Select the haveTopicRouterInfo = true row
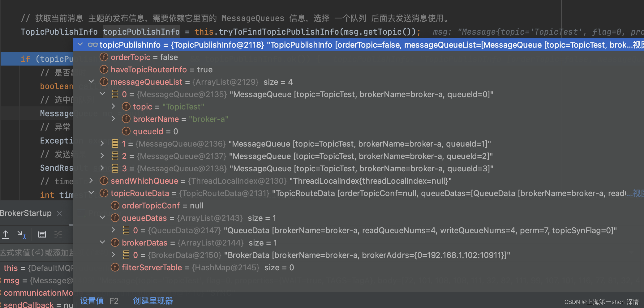Viewport: 644px width, 308px height. 358,70
